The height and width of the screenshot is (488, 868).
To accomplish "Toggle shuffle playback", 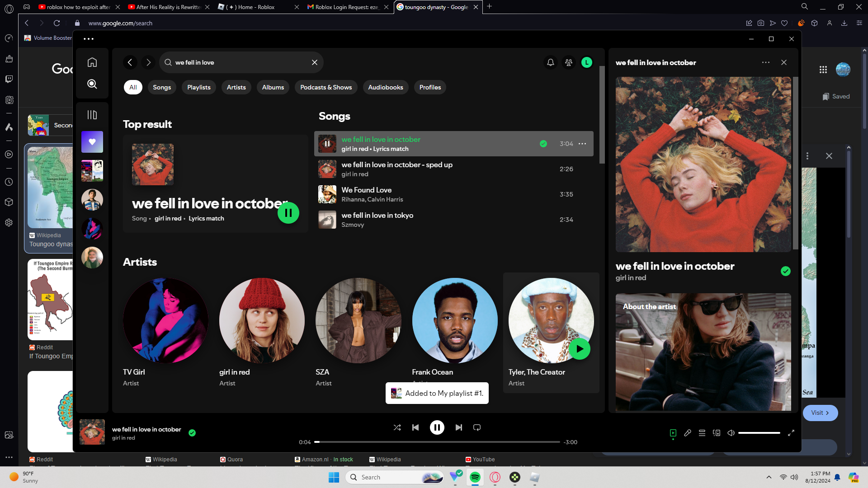I will (397, 427).
